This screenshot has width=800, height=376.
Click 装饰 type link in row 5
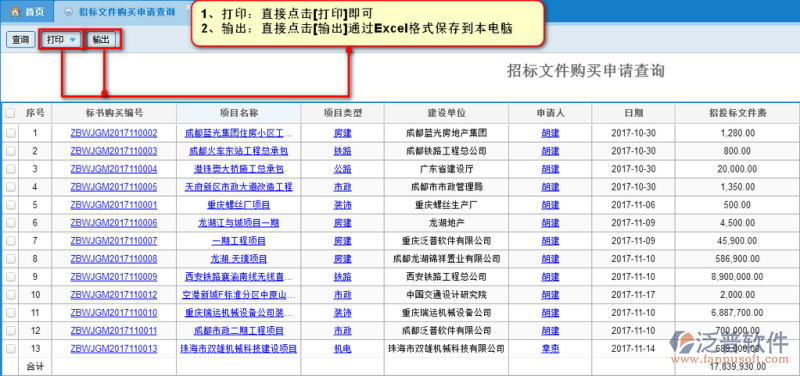click(342, 205)
